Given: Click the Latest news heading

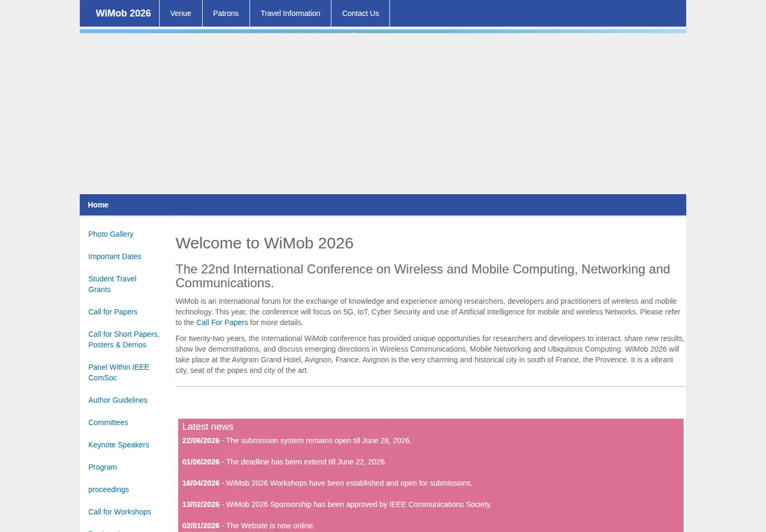Looking at the screenshot, I should point(208,427).
